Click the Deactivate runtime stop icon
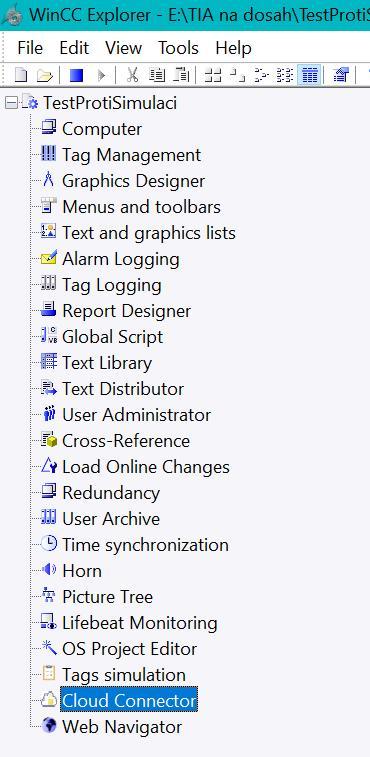Viewport: 370px width, 757px height. [76, 75]
